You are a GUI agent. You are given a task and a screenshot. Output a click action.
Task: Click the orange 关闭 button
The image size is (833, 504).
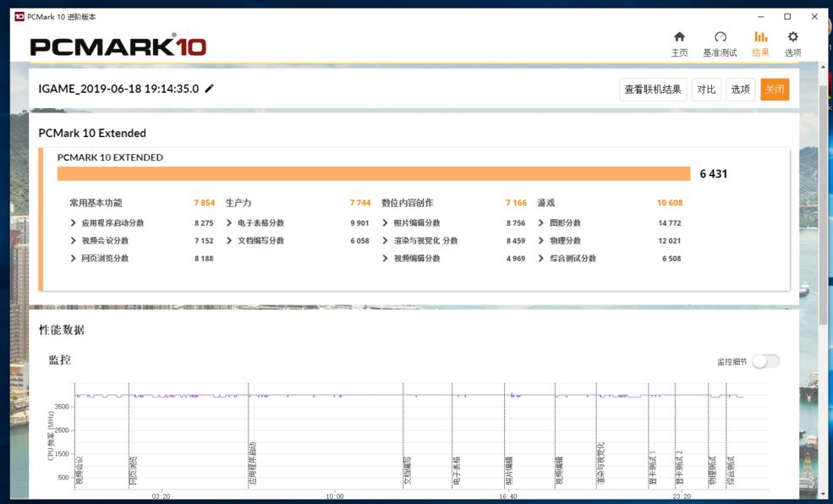775,90
